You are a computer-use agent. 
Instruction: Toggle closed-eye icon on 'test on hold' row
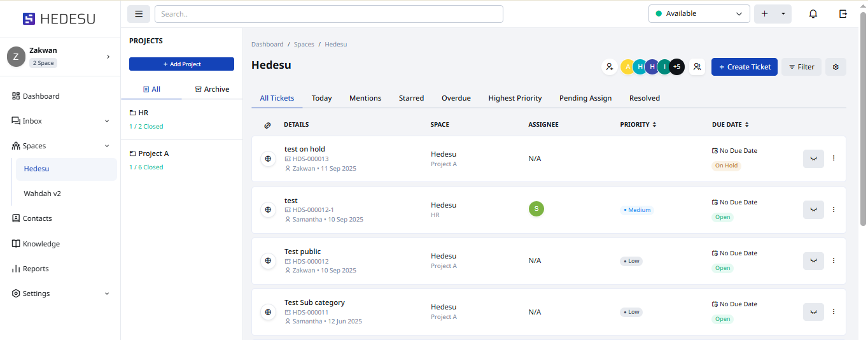pos(813,159)
